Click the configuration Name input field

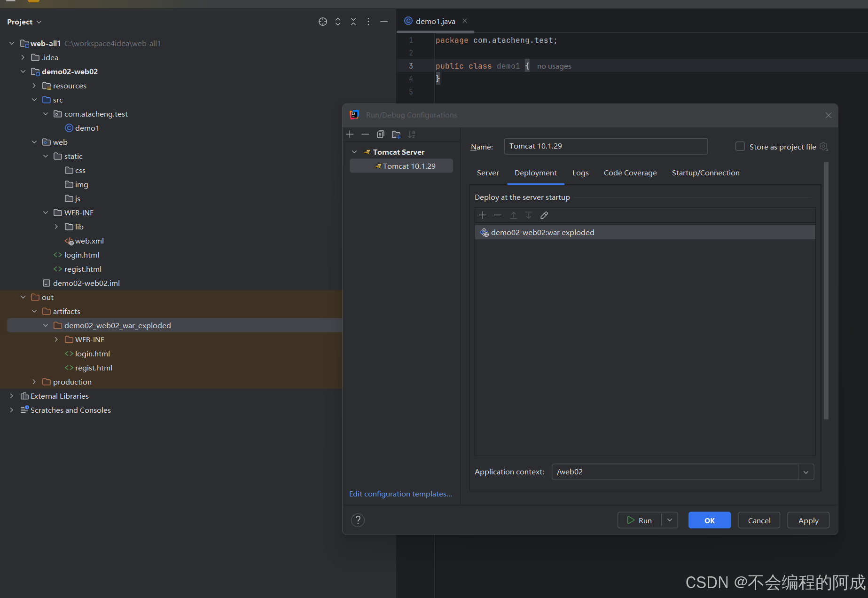(606, 146)
